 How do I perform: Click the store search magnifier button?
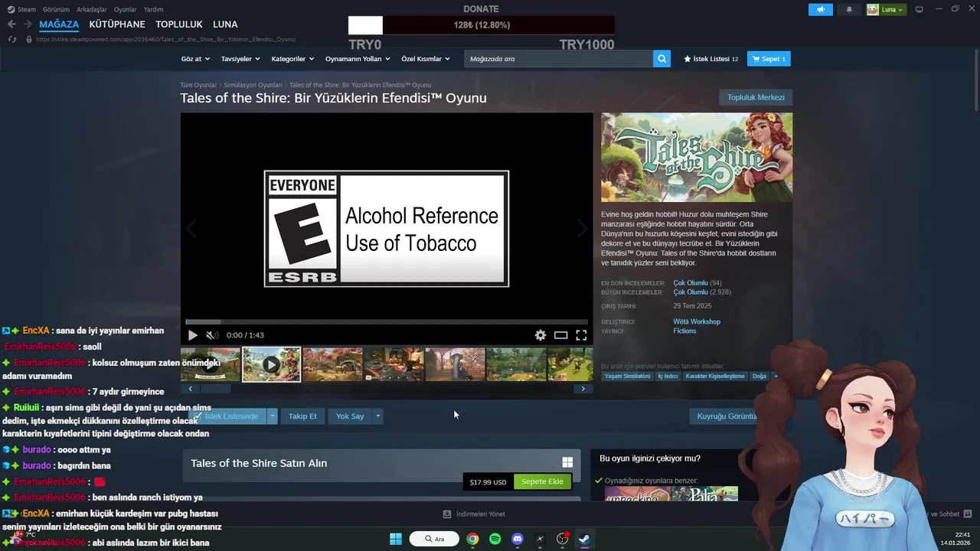pos(662,59)
